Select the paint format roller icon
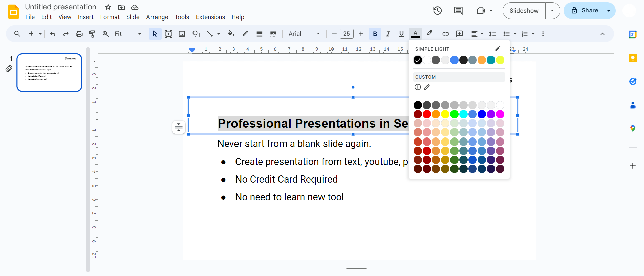This screenshot has height=276, width=644. point(92,34)
